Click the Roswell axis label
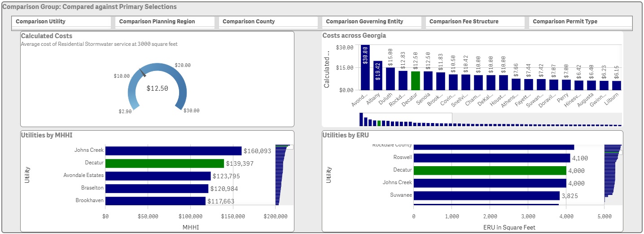644x234 pixels. coord(403,158)
